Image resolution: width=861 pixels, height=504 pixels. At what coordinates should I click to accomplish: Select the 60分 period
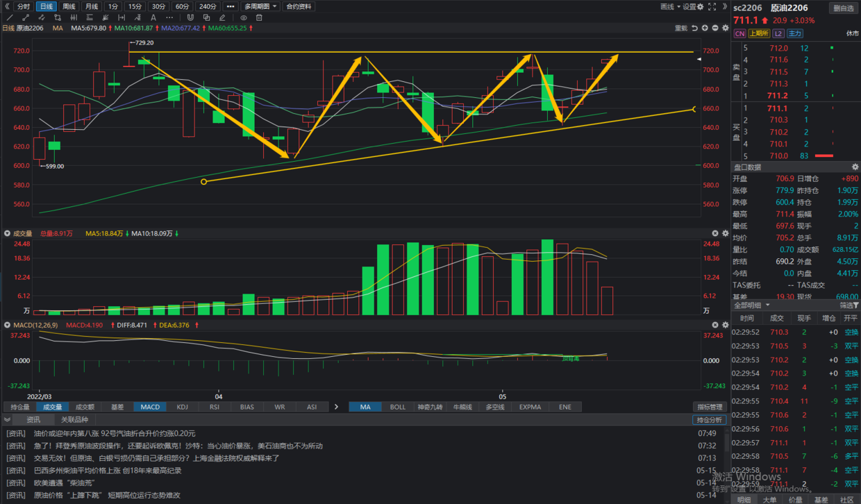click(182, 6)
